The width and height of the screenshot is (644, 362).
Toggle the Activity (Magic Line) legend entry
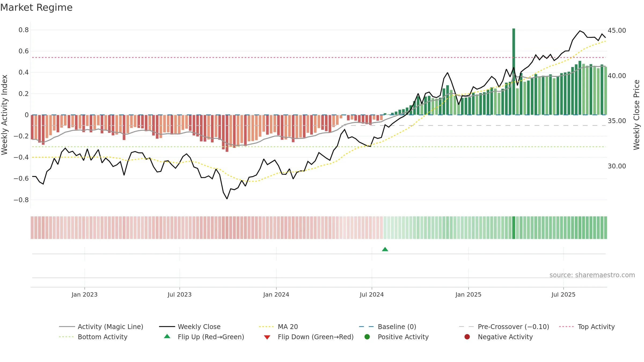pyautogui.click(x=101, y=327)
